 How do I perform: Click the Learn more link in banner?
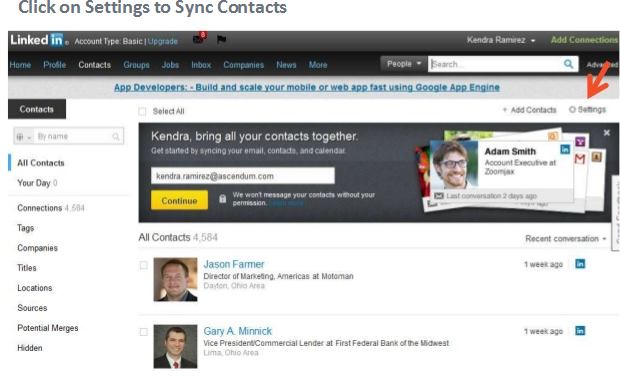tap(286, 203)
